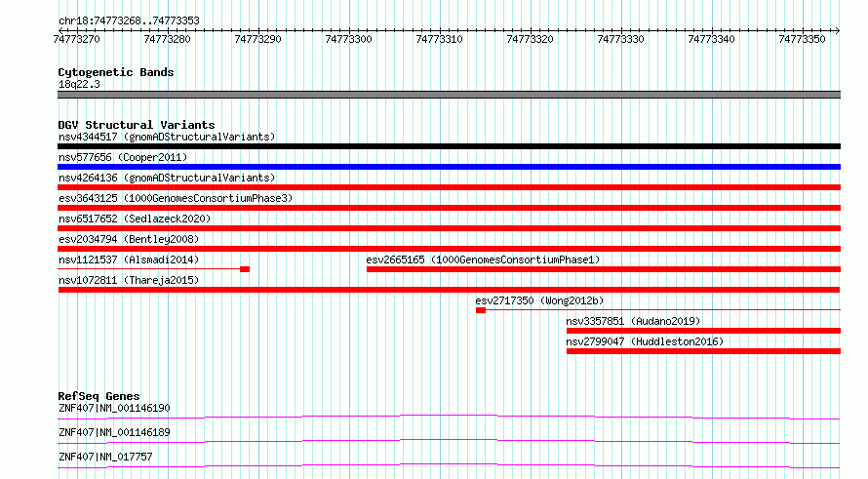The width and height of the screenshot is (868, 479).
Task: Open the ZNF407|NM_001146189 gene label
Action: pos(114,432)
